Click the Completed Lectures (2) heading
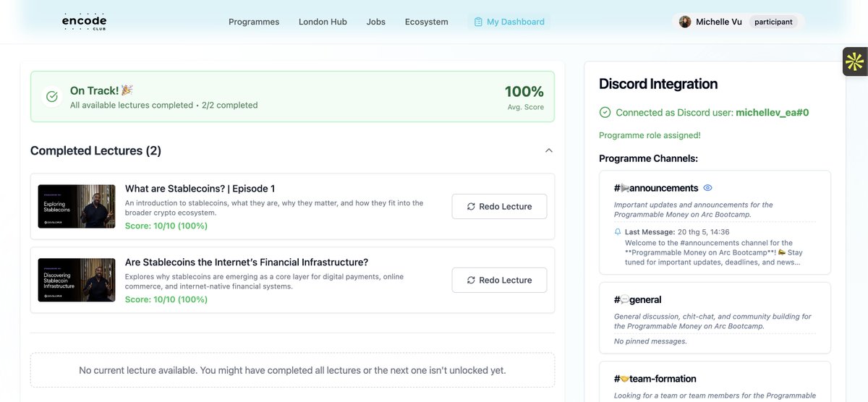This screenshot has height=402, width=868. [x=95, y=150]
